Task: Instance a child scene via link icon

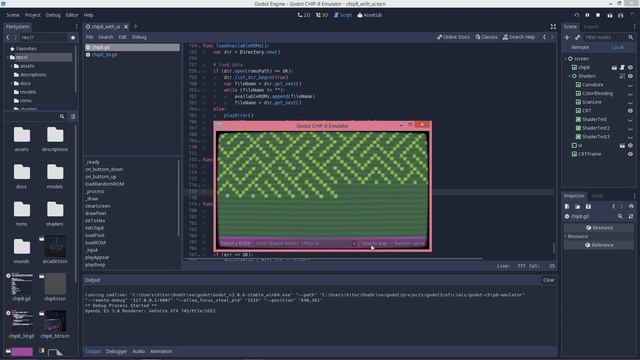Action: coord(578,37)
